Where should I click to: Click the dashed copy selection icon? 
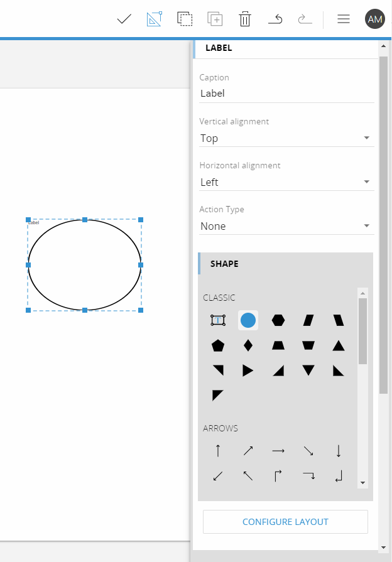185,19
